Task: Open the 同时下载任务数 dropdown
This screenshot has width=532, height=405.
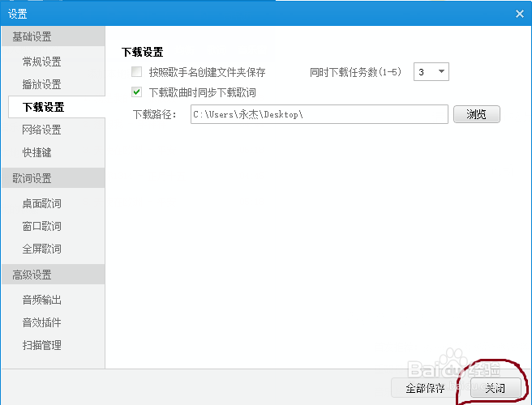Action: click(431, 71)
